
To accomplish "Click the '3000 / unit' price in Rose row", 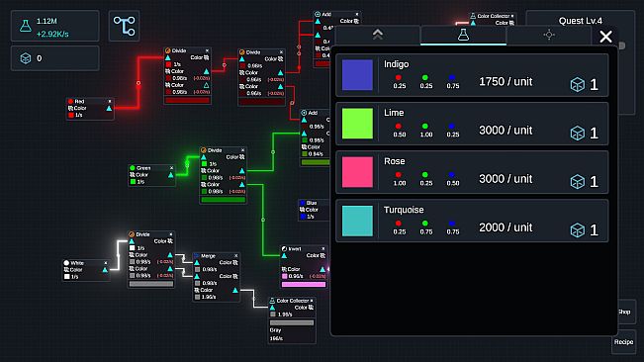I will click(506, 179).
